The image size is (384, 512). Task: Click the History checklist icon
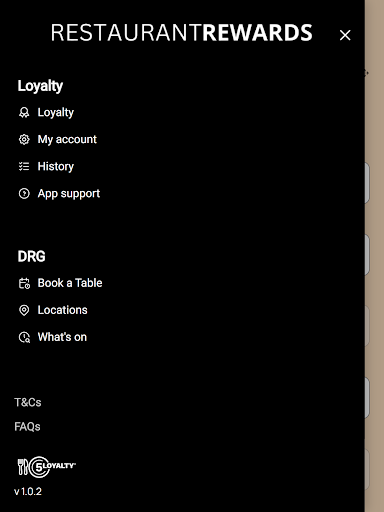24,166
